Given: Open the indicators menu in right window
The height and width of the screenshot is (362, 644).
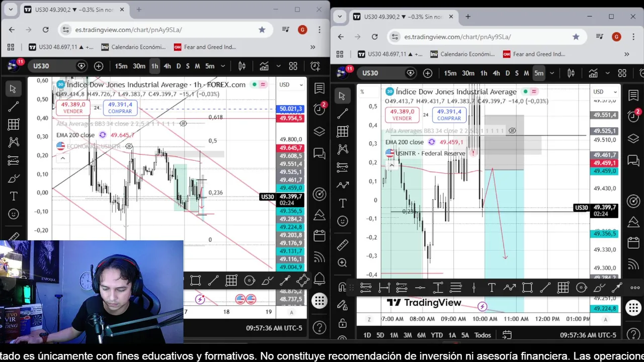Looking at the screenshot, I should pyautogui.click(x=593, y=73).
